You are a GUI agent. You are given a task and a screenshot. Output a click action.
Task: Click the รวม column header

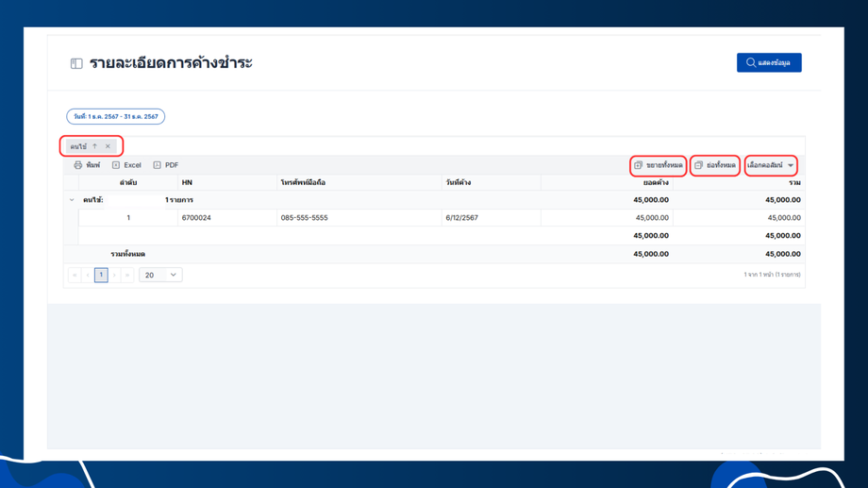coord(739,182)
